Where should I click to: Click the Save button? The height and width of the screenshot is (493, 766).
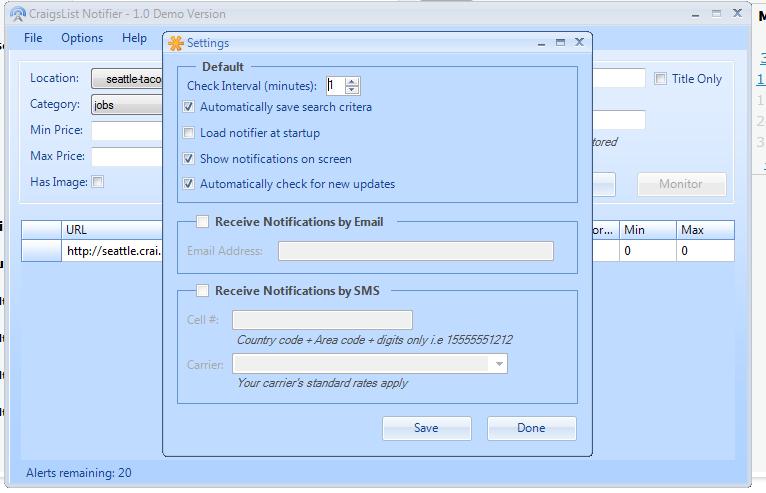(x=427, y=428)
